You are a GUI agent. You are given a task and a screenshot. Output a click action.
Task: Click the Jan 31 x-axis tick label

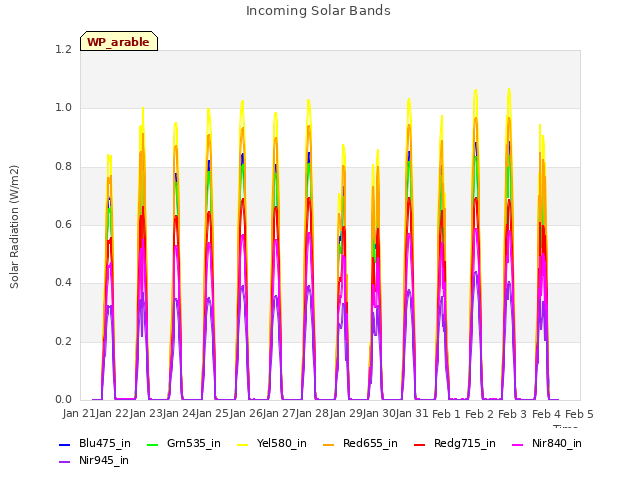pyautogui.click(x=412, y=413)
